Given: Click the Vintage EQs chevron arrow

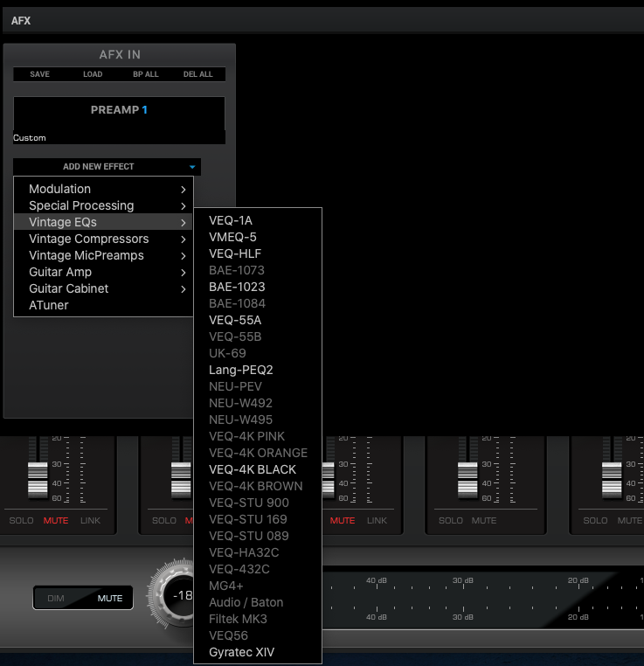Looking at the screenshot, I should click(x=184, y=223).
